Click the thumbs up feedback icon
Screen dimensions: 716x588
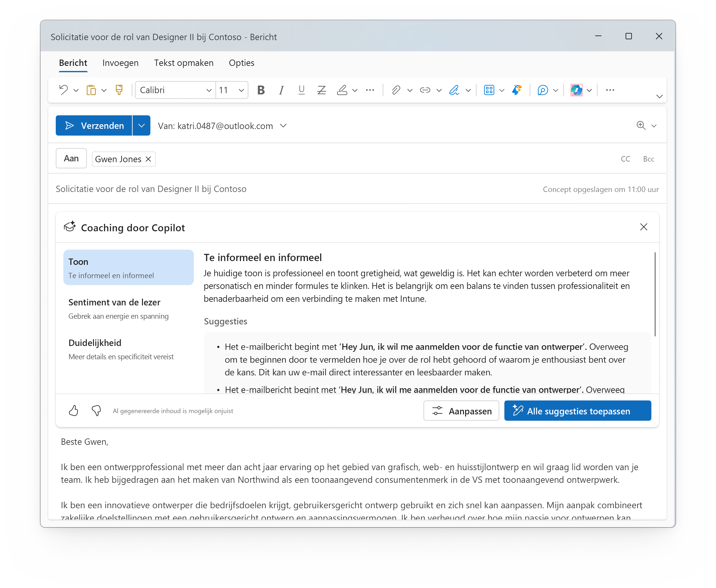pos(74,411)
